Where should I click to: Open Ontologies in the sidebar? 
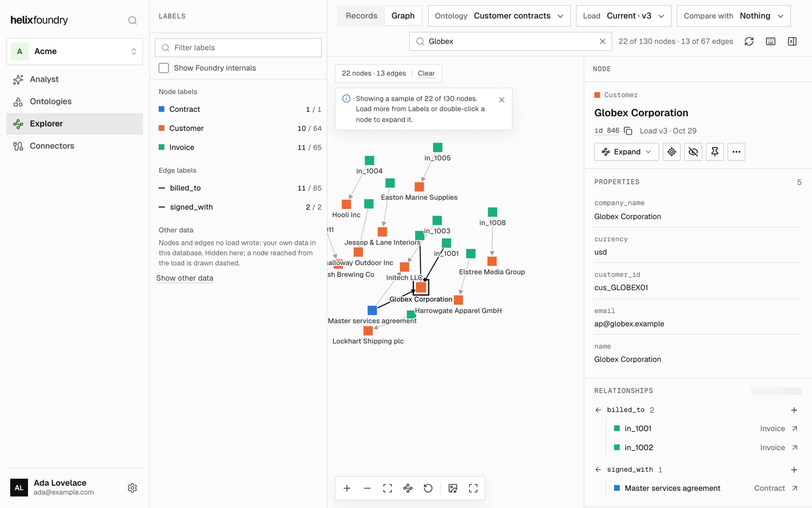pos(75,102)
